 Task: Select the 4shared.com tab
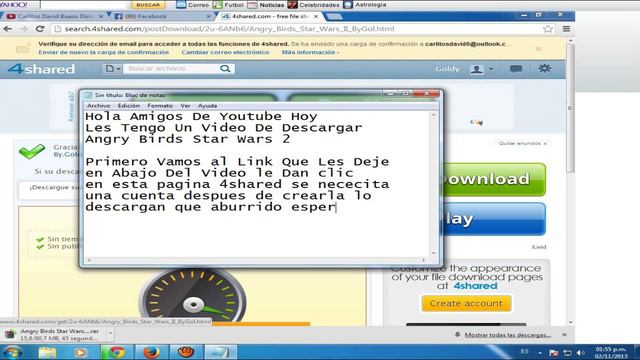coord(269,16)
